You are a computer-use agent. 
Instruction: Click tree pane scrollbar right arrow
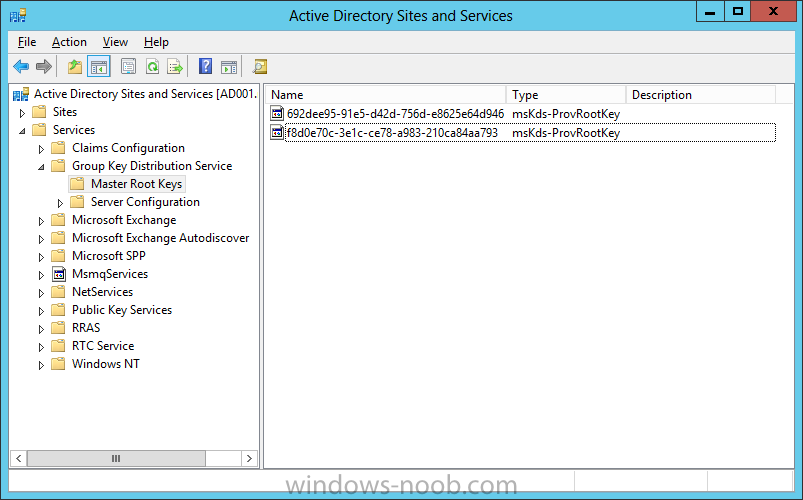click(249, 458)
